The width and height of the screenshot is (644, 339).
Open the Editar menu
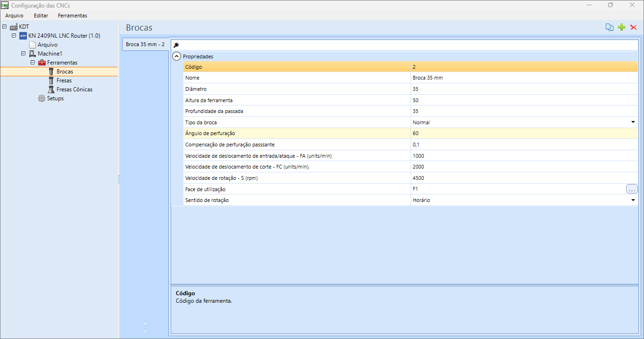[41, 16]
